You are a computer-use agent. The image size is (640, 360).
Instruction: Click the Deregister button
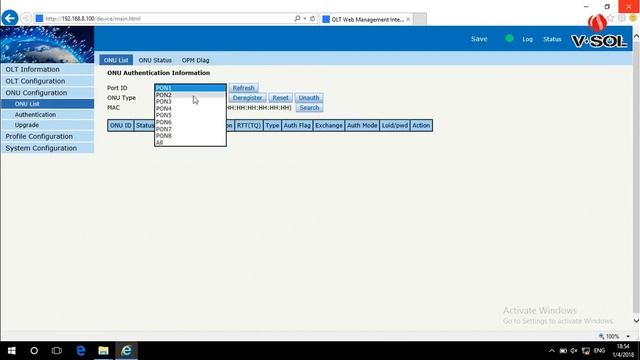pos(247,98)
